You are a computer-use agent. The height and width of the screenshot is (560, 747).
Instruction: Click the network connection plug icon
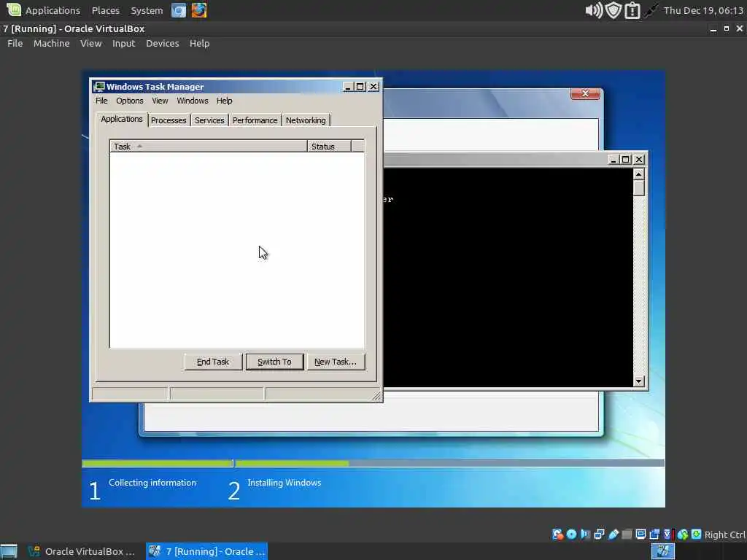tap(651, 10)
